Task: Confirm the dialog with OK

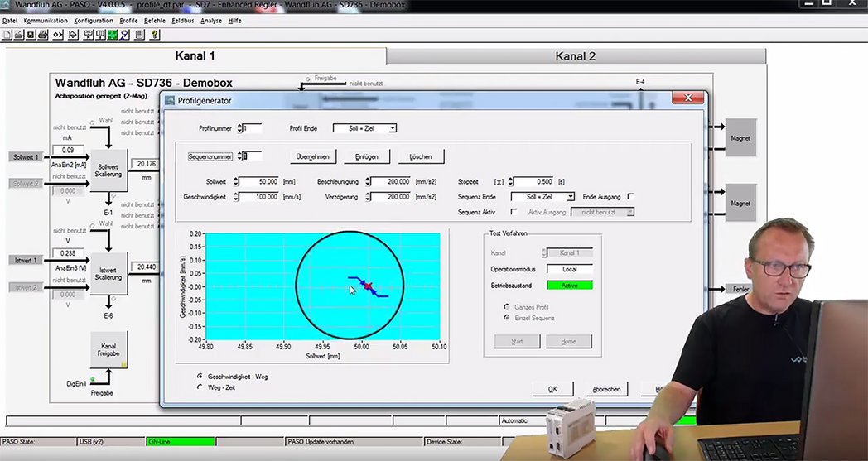Action: click(x=552, y=389)
